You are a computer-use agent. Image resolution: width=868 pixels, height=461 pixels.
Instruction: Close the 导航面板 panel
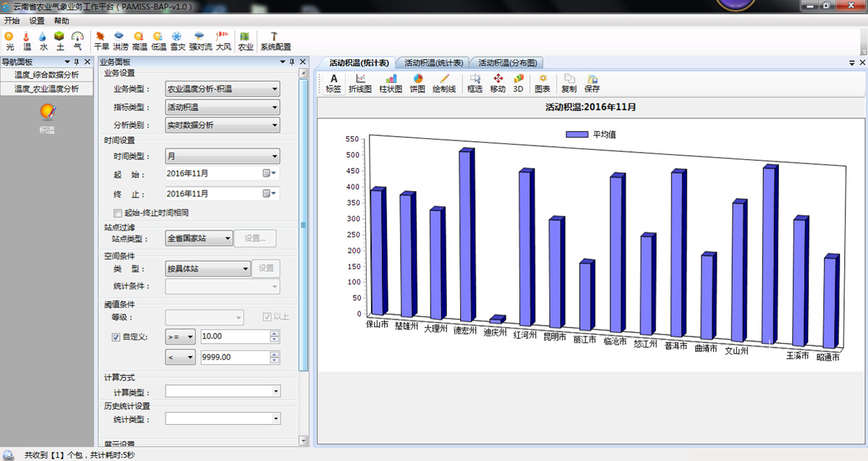click(88, 62)
